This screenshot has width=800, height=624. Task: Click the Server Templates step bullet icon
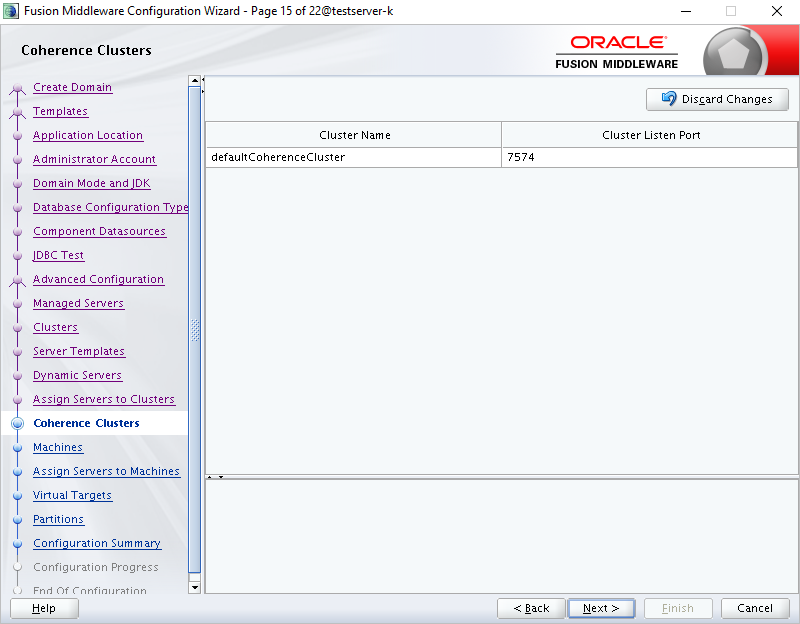point(17,352)
